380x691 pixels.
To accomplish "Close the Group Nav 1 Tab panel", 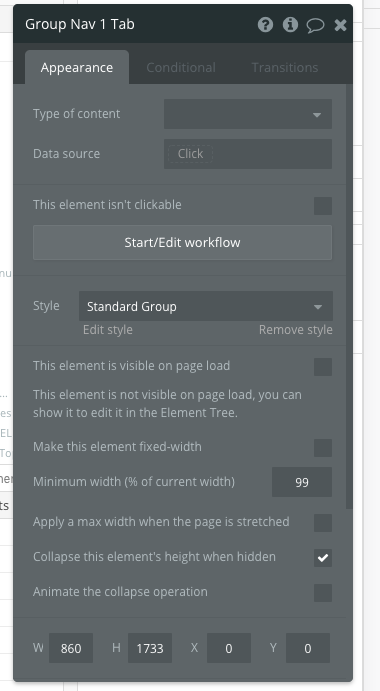I will (x=340, y=25).
